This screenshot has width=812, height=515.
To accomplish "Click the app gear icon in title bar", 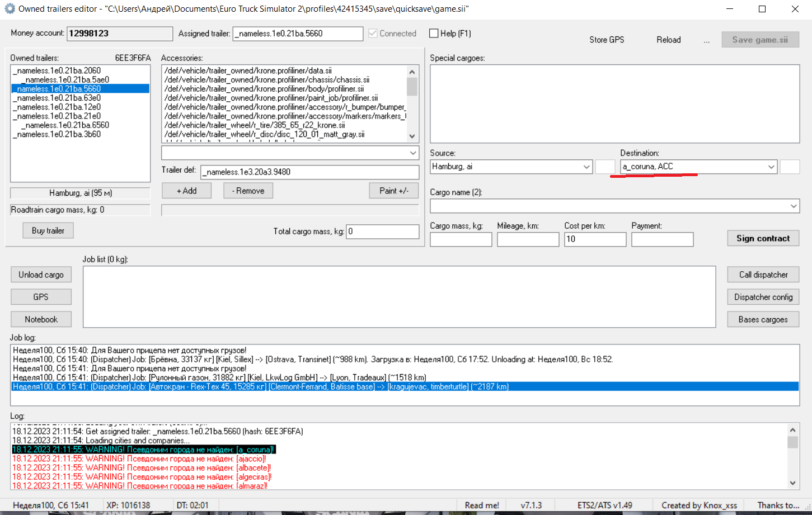I will [x=10, y=9].
